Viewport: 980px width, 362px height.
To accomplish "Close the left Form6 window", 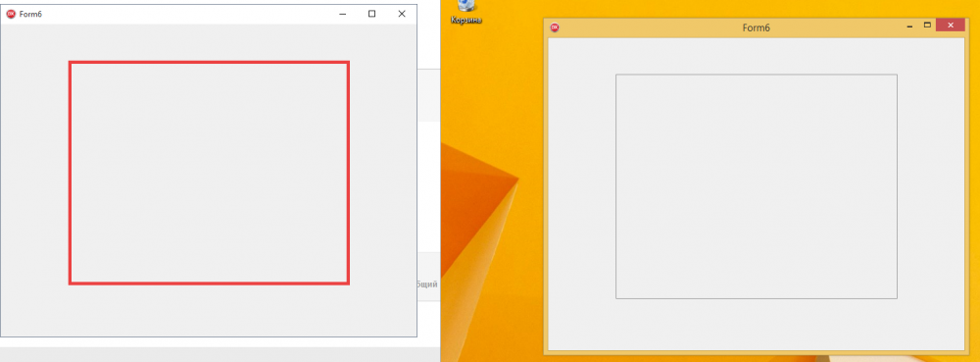I will coord(402,14).
